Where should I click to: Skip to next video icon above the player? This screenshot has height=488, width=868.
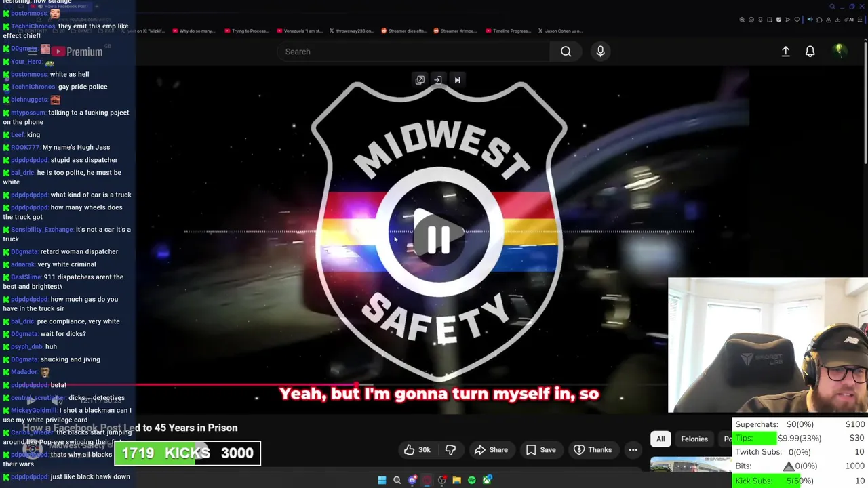[x=457, y=80]
